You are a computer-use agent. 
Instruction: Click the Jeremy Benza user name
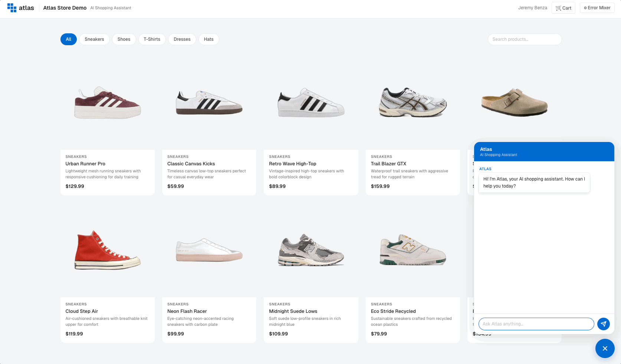[532, 8]
